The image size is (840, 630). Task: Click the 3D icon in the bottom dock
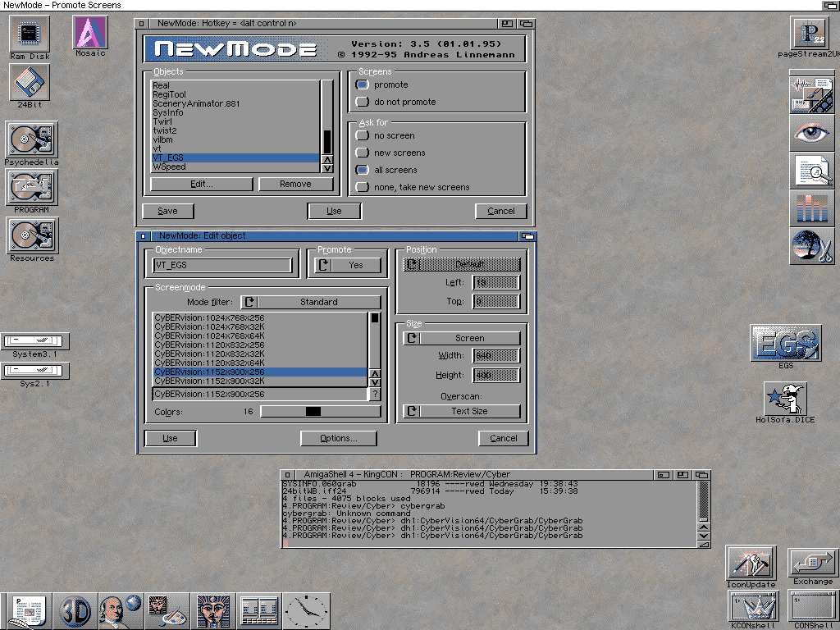tap(75, 611)
